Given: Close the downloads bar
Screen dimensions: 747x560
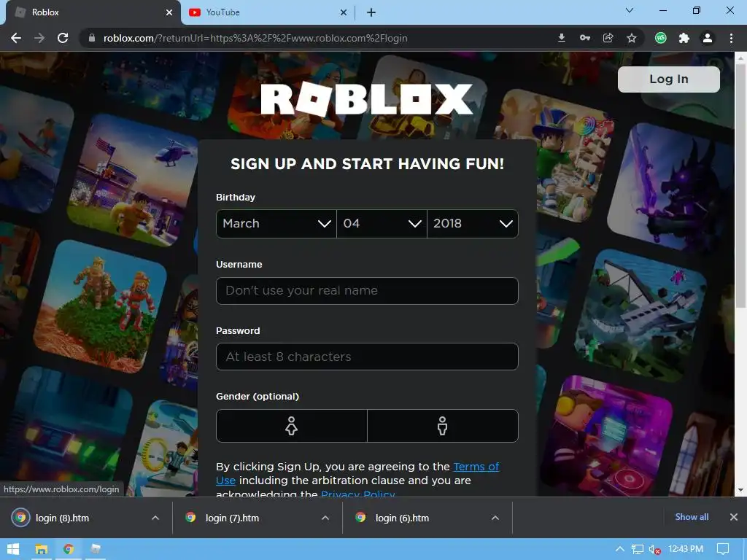Looking at the screenshot, I should tap(734, 517).
